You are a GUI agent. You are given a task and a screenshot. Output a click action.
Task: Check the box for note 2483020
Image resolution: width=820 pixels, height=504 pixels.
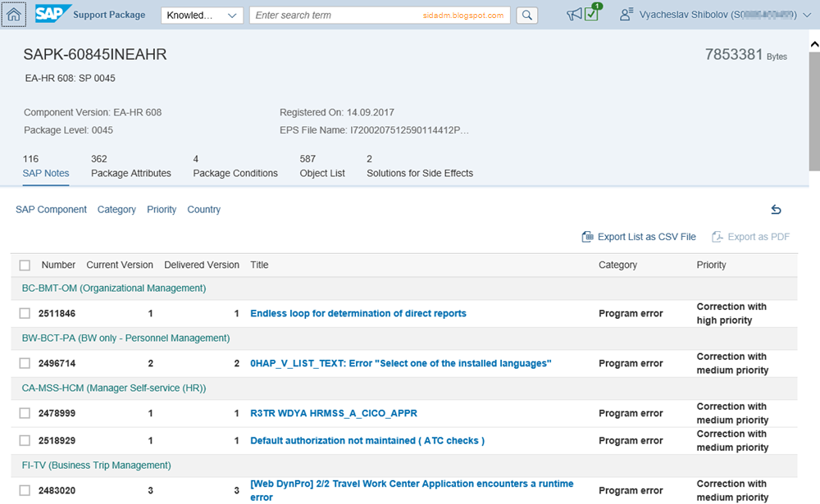click(25, 490)
